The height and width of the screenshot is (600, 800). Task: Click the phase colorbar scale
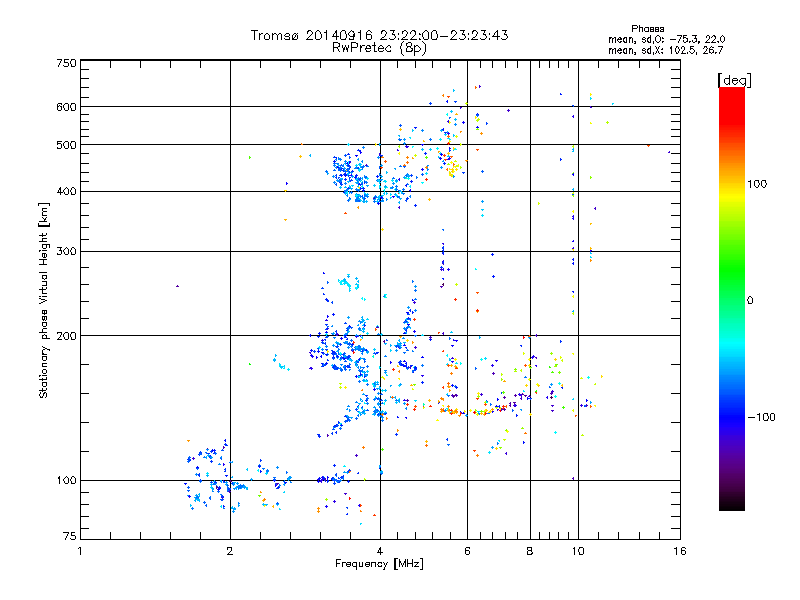732,298
